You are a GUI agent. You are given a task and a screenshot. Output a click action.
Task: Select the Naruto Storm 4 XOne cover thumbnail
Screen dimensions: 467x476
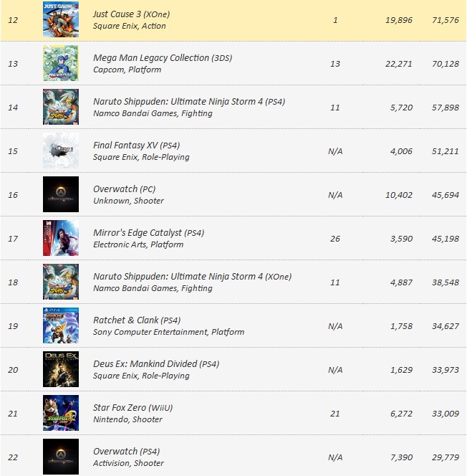(x=61, y=282)
